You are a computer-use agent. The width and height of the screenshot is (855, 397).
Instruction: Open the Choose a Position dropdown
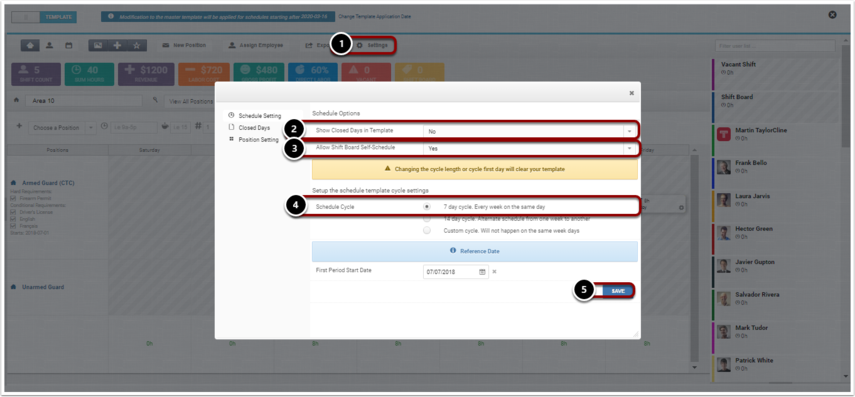click(x=61, y=127)
